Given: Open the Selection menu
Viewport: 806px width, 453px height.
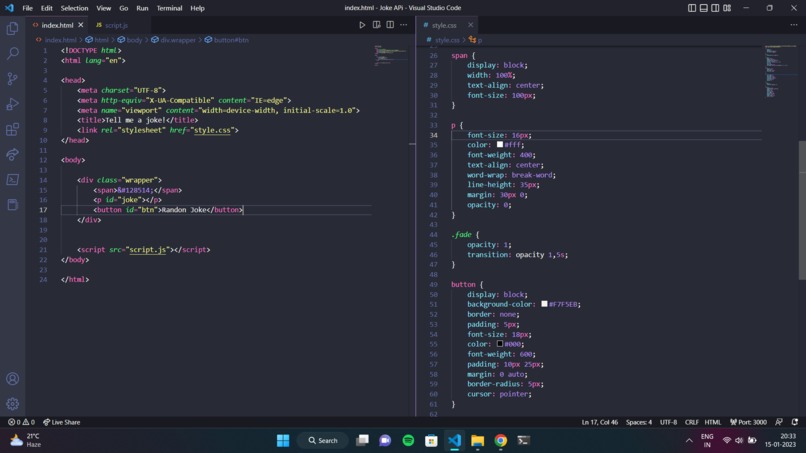Looking at the screenshot, I should pyautogui.click(x=74, y=8).
